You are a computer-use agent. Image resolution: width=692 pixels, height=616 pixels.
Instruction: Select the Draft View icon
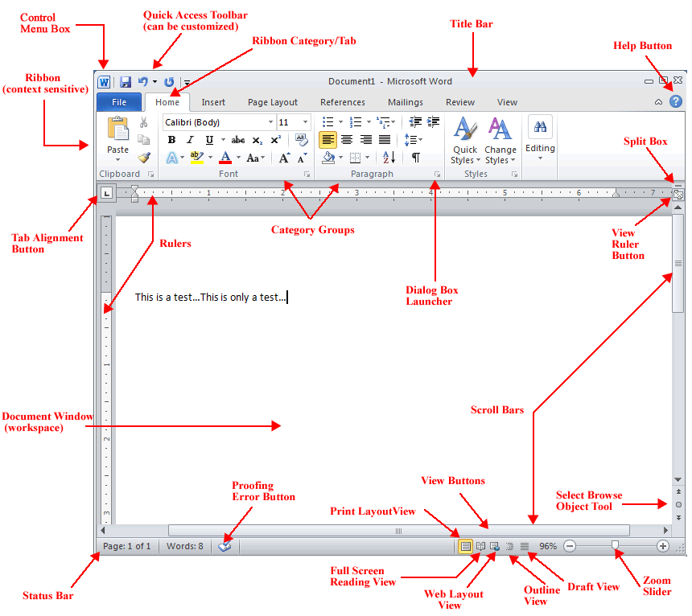click(x=524, y=546)
